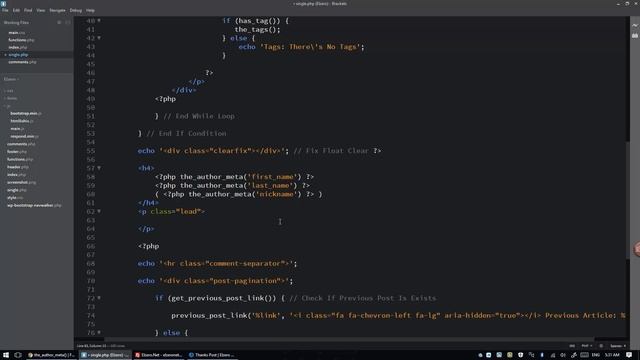Click the 5:31 AM system clock
Viewport: 640px width, 360px height.
(x=612, y=355)
